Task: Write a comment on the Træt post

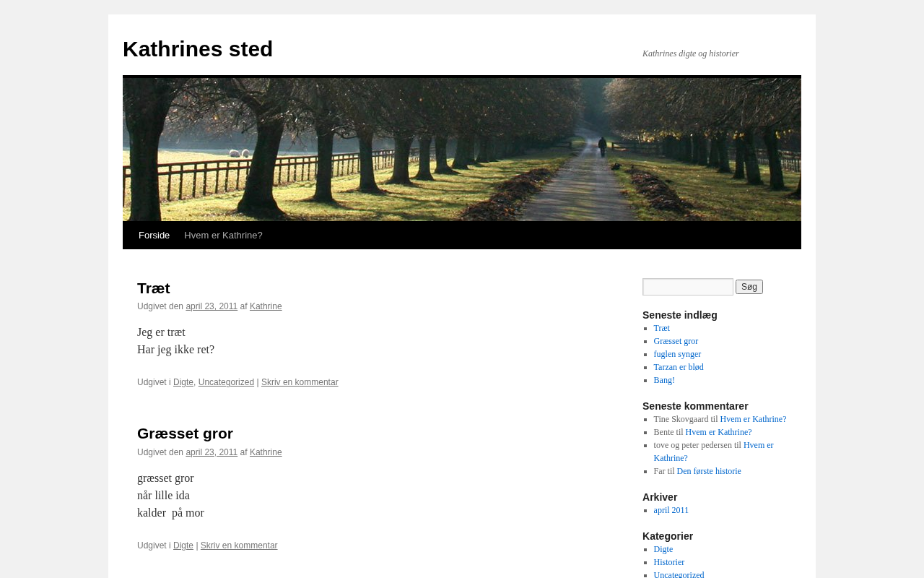Action: (300, 382)
